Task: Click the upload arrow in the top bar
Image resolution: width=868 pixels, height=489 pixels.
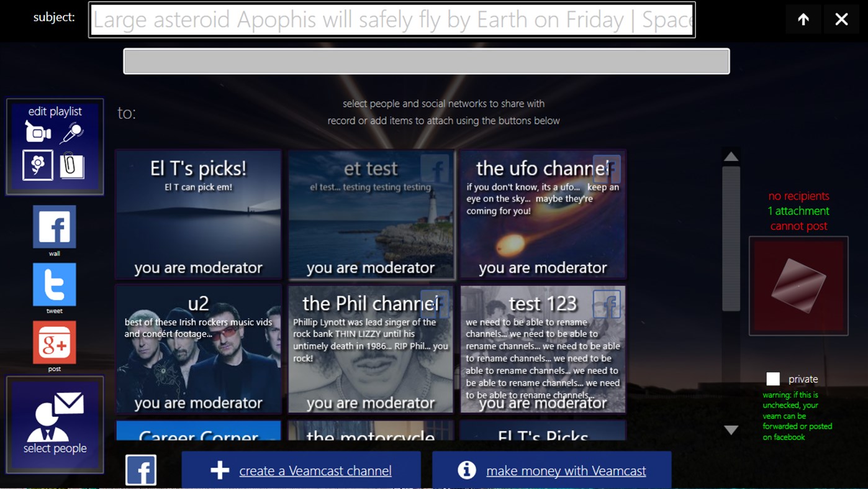Action: pos(803,19)
